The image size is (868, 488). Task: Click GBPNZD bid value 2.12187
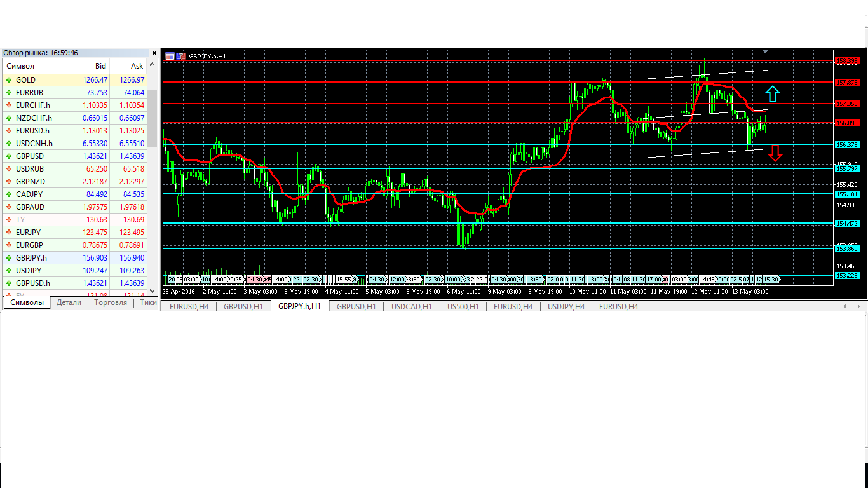point(95,182)
